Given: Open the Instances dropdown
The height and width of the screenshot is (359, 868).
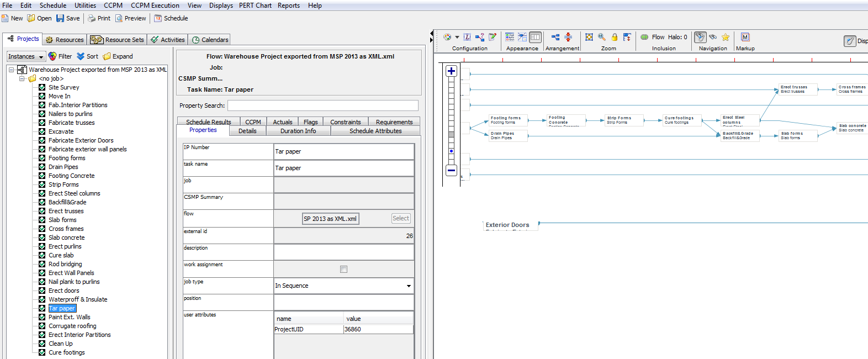Looking at the screenshot, I should tap(26, 56).
